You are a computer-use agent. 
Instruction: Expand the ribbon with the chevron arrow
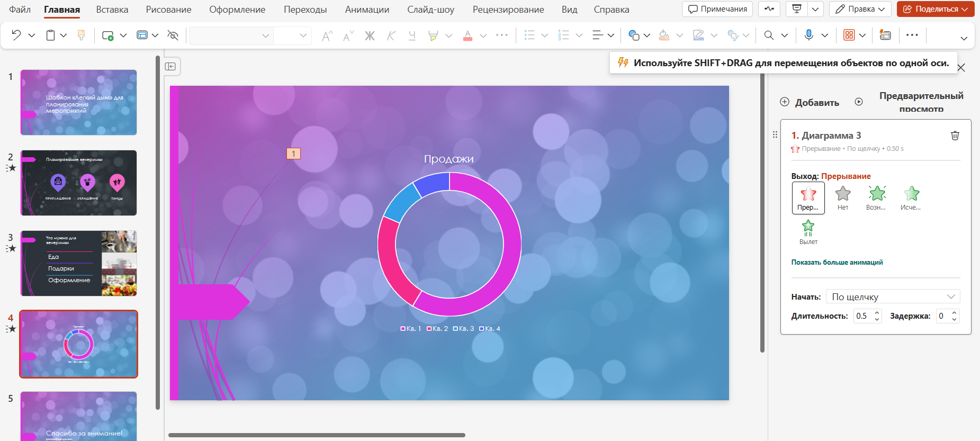[964, 38]
